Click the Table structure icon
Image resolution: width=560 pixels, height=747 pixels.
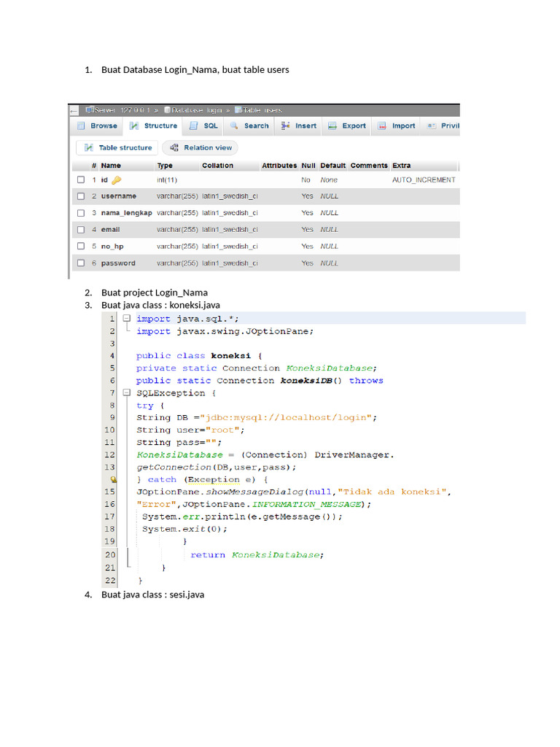pyautogui.click(x=88, y=147)
